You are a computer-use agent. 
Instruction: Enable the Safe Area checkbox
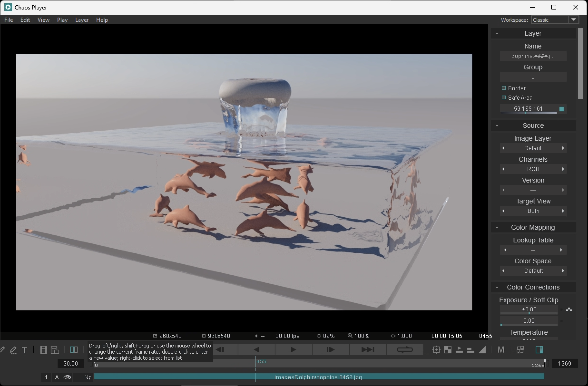coord(504,97)
